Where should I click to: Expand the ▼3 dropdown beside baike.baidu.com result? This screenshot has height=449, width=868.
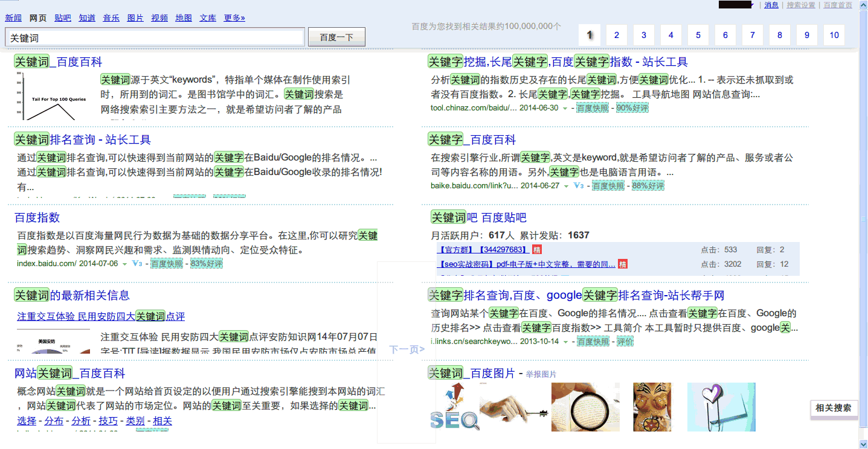tap(577, 185)
